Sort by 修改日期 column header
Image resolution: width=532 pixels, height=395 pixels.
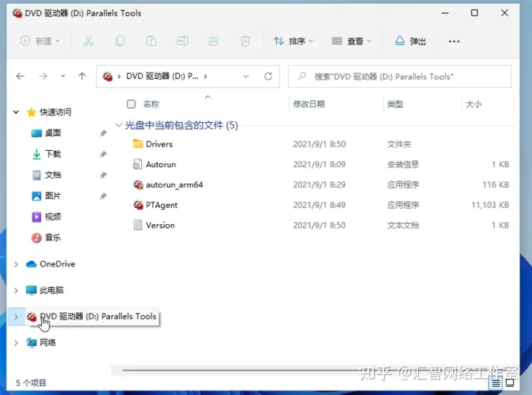pyautogui.click(x=309, y=104)
